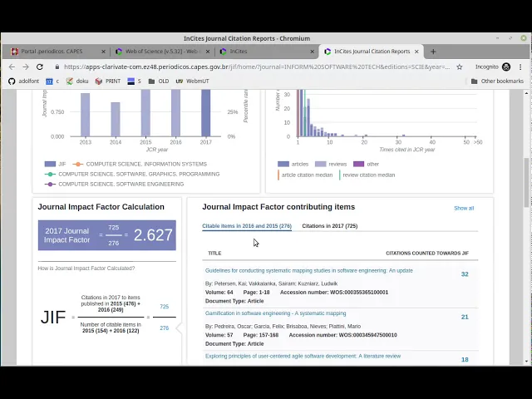Open the Guidelines for conducting systematic mapping studies article

pos(308,271)
